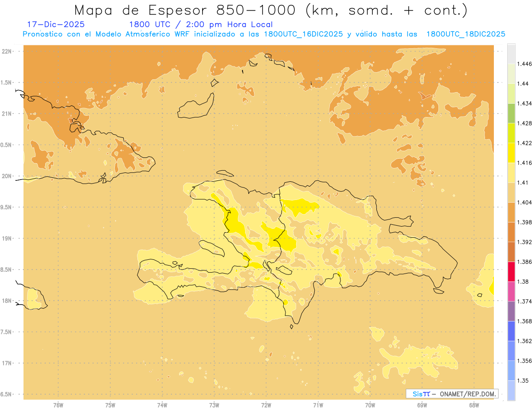Pick the bright yellow swatch between 1.416 and 1.422
The image size is (532, 411).
click(x=511, y=153)
